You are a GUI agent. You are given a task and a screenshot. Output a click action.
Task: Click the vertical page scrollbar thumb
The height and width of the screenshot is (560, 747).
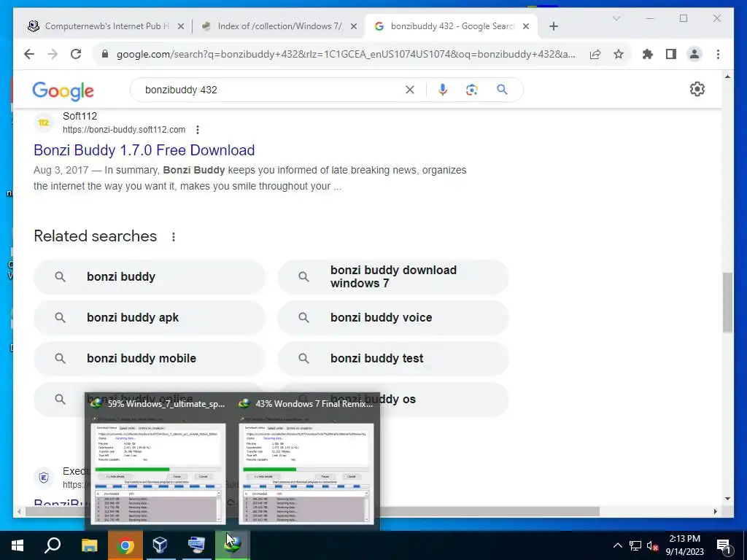(727, 303)
